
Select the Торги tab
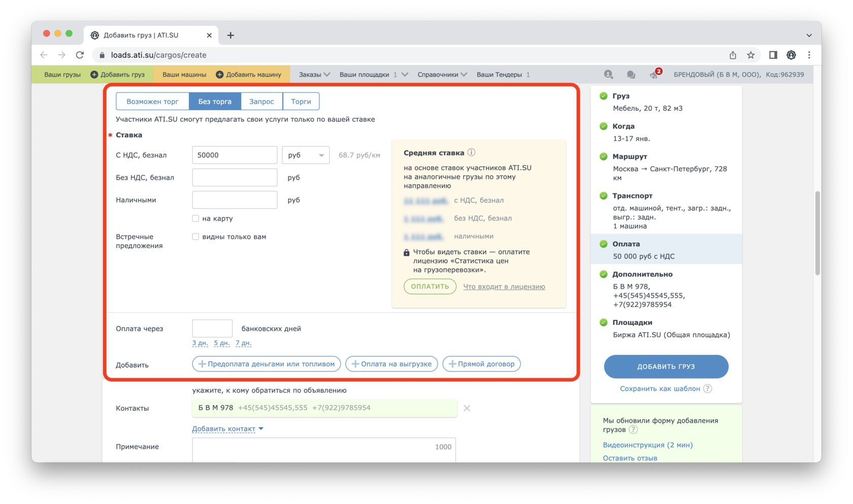[301, 102]
